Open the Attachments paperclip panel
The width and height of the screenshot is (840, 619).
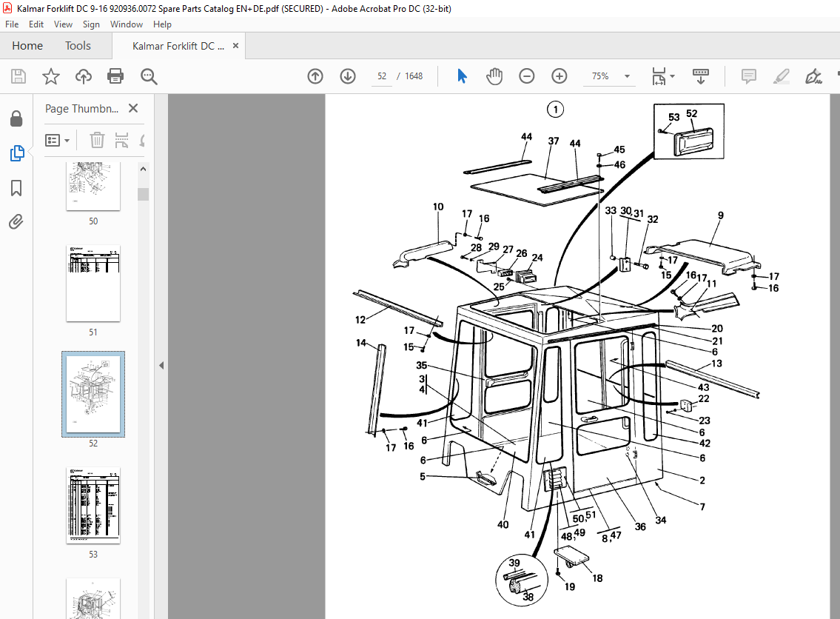pyautogui.click(x=16, y=222)
